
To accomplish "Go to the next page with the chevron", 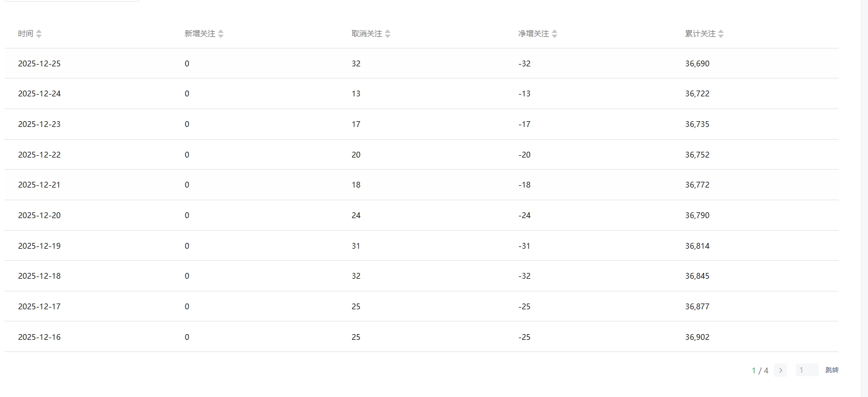I will coord(780,370).
